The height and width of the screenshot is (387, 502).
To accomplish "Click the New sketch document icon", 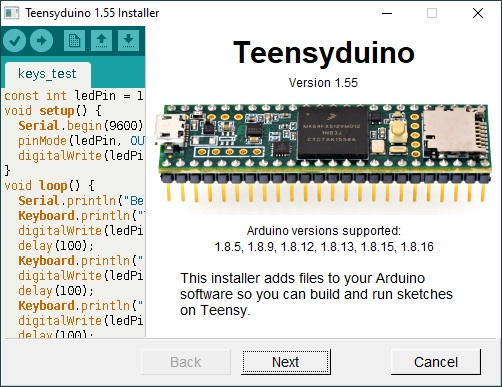I will pos(74,41).
